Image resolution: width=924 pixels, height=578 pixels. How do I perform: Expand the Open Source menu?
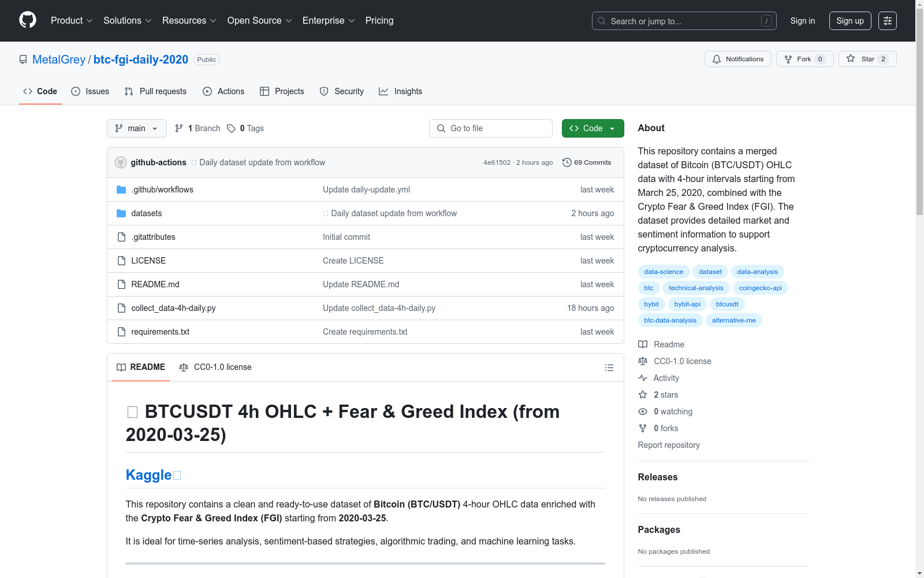click(260, 21)
